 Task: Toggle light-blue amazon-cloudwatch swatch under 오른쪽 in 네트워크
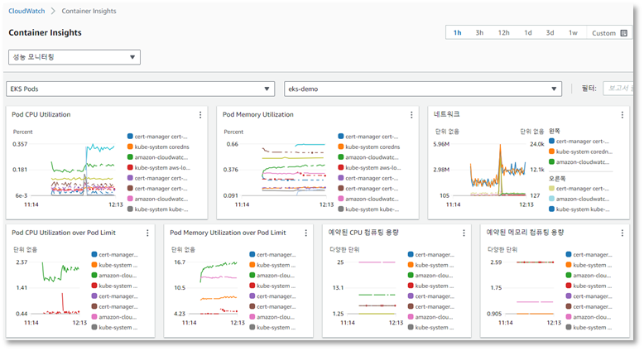pos(551,199)
